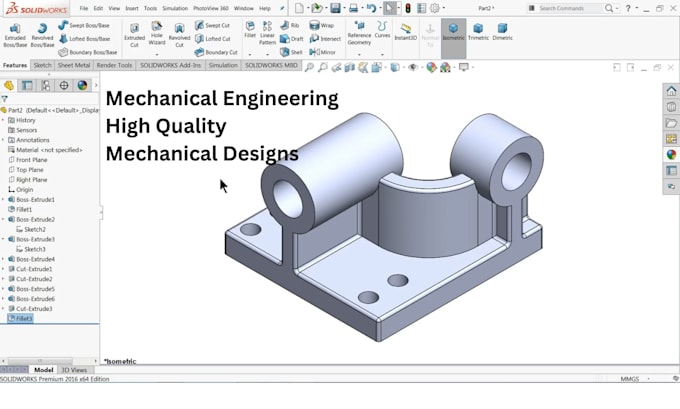Viewport: 680px width, 409px height.
Task: Open the Tools menu
Action: click(150, 8)
